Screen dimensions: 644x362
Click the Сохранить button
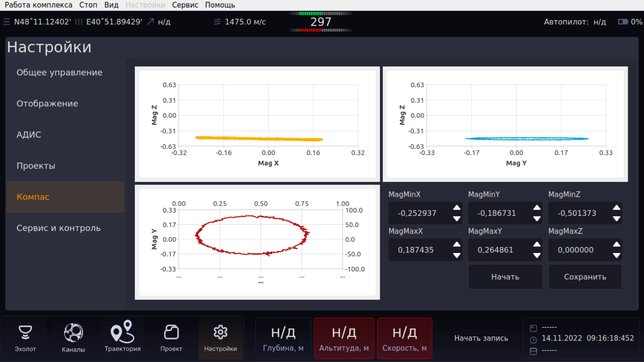click(x=585, y=277)
